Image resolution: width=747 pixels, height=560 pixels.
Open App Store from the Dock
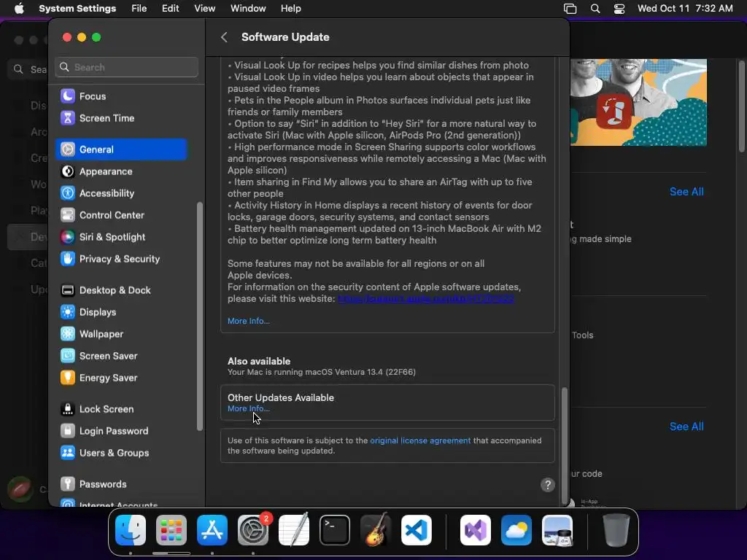(x=212, y=530)
